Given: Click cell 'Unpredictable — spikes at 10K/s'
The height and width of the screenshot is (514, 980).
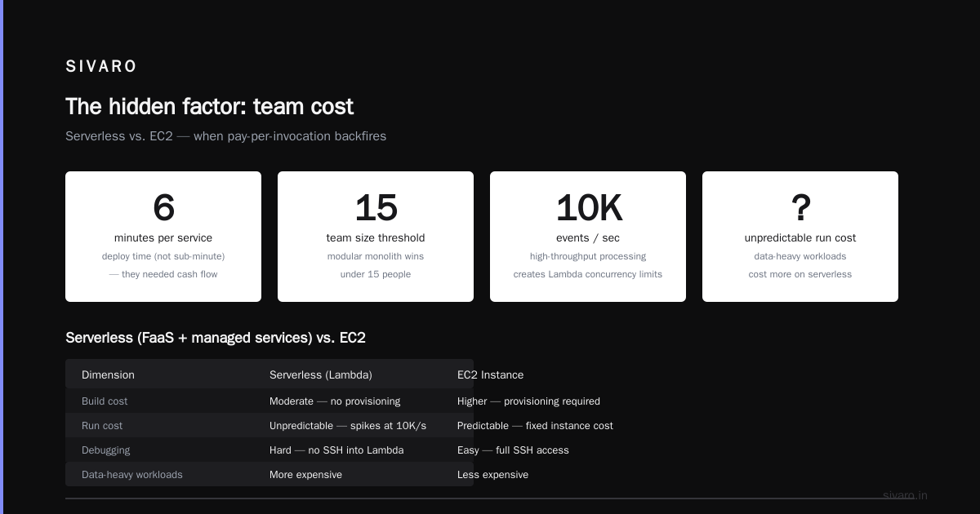Looking at the screenshot, I should [x=348, y=426].
